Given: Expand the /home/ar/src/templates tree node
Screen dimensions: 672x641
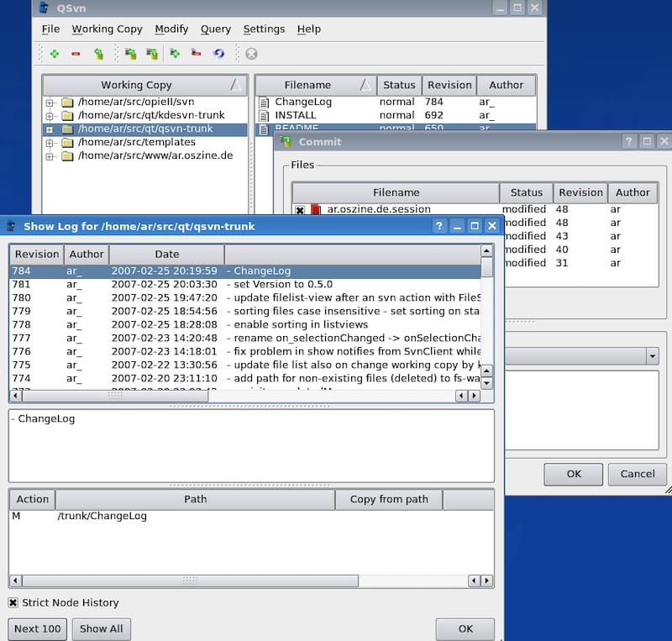Looking at the screenshot, I should (x=50, y=143).
